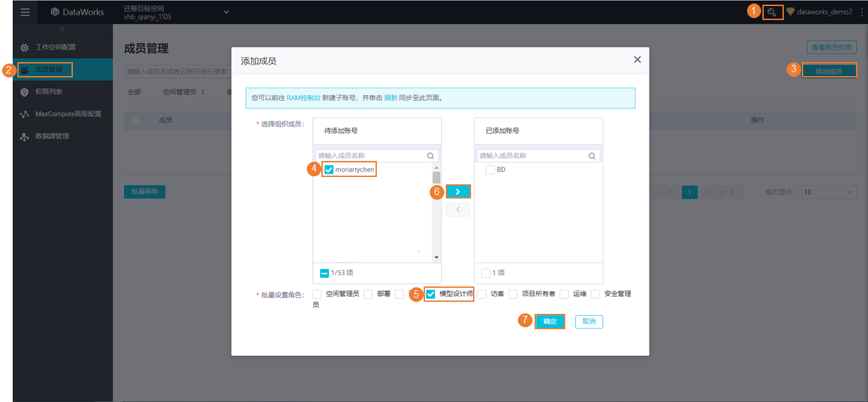Viewport: 868px width, 402px height.
Task: Click the 批量移除 button
Action: [x=144, y=192]
